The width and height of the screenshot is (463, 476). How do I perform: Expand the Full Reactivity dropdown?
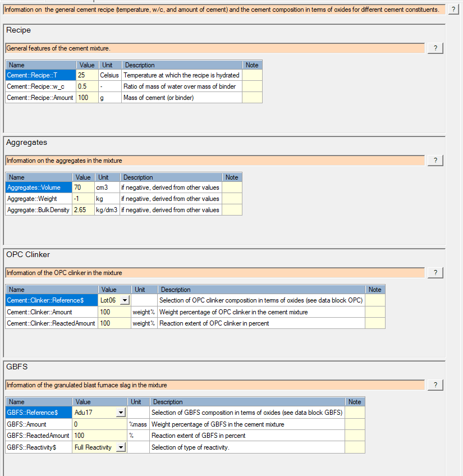click(x=121, y=447)
